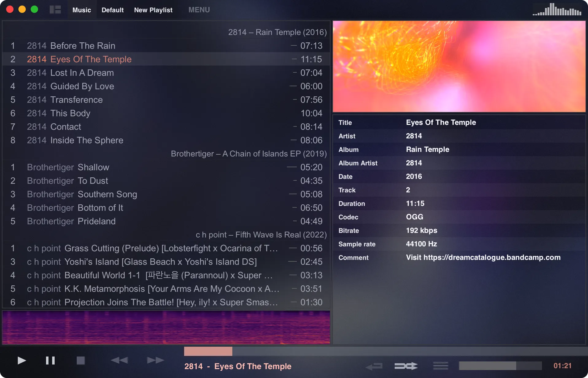The height and width of the screenshot is (378, 588).
Task: Skip to next track
Action: 156,360
